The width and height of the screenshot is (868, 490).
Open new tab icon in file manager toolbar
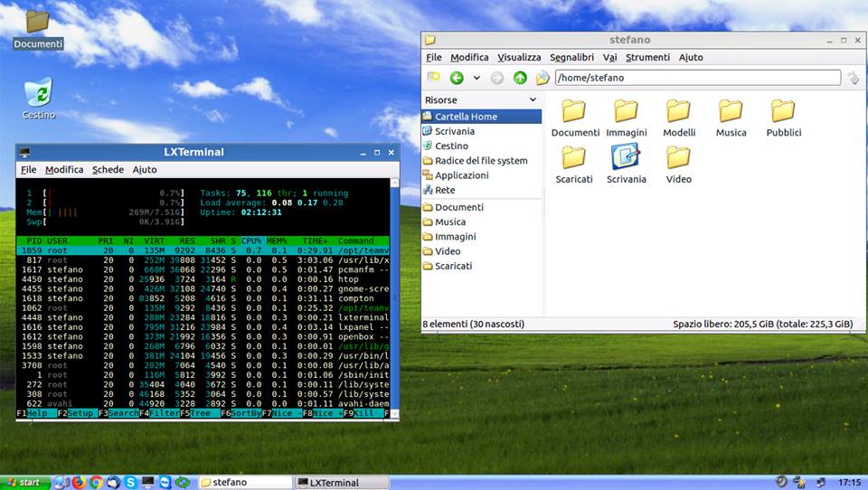tap(433, 77)
